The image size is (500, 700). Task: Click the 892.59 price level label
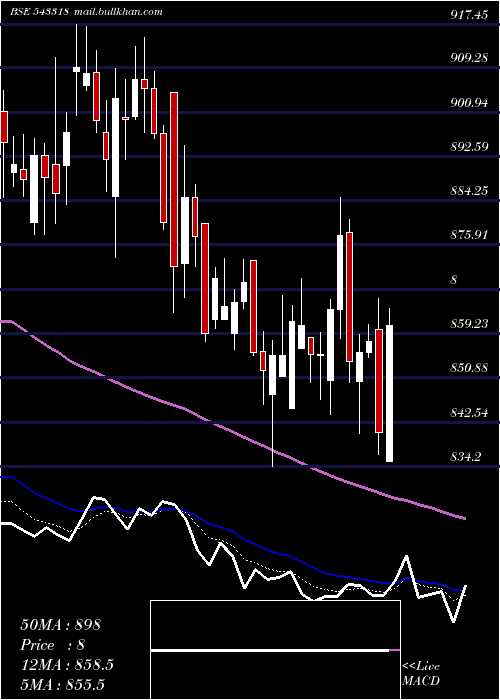click(x=469, y=147)
